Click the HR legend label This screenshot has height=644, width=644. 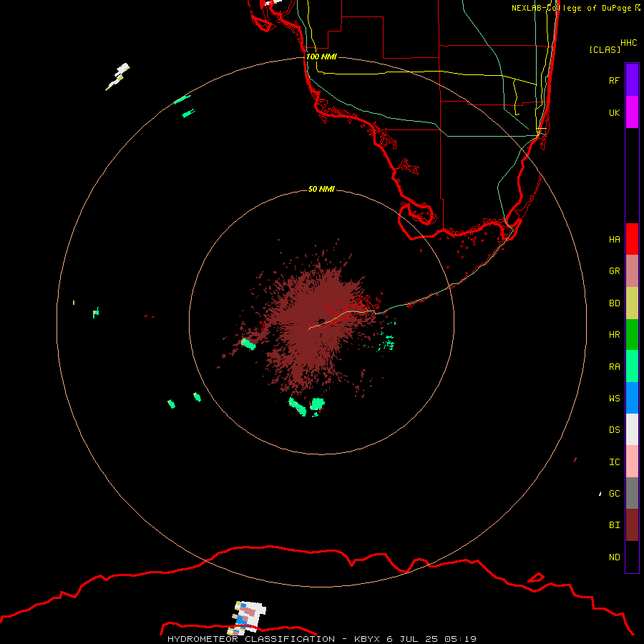(x=614, y=335)
